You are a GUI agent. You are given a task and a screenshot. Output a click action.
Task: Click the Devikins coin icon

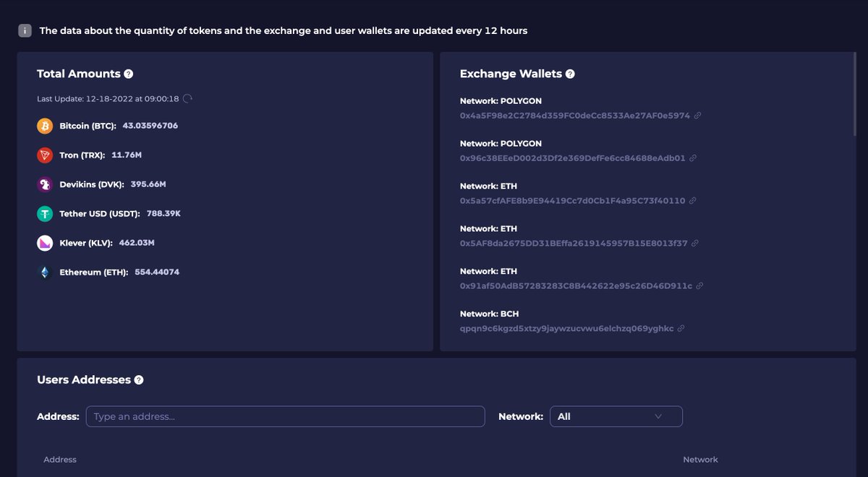pyautogui.click(x=45, y=184)
